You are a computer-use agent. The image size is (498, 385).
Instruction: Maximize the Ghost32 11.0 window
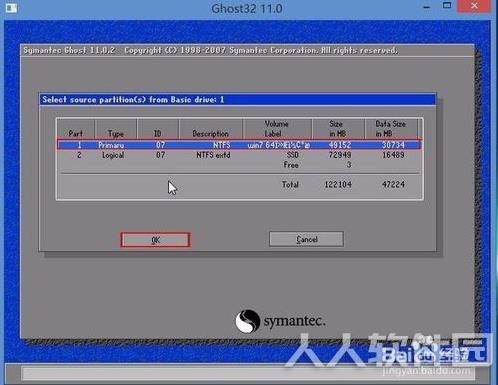(x=447, y=6)
